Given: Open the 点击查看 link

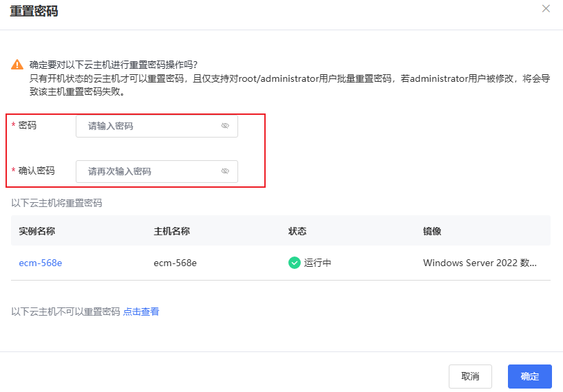Looking at the screenshot, I should click(x=141, y=312).
